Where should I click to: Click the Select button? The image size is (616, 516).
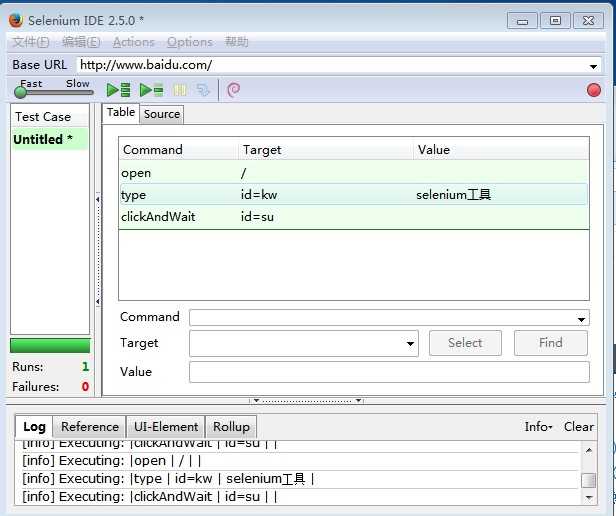[x=465, y=343]
